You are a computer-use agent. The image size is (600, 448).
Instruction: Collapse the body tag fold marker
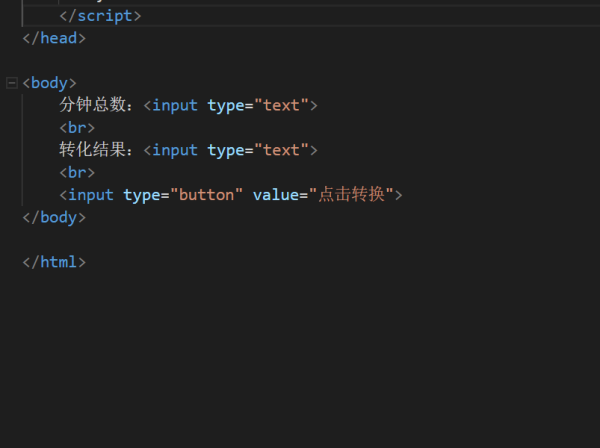coord(12,83)
